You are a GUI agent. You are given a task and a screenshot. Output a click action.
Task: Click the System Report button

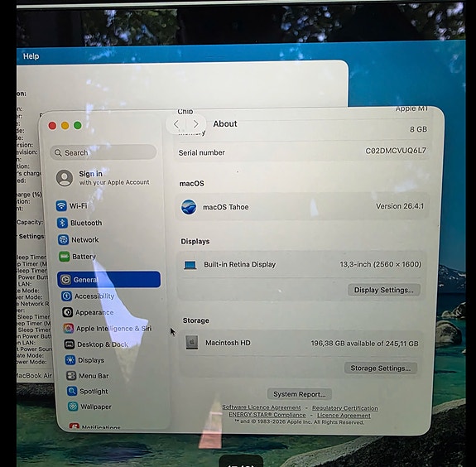pos(300,394)
